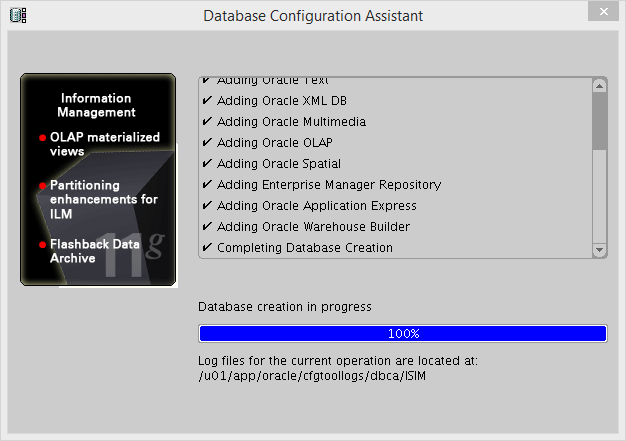The height and width of the screenshot is (441, 626).
Task: Click the checkmark beside Completing Database Creation
Action: (x=207, y=248)
